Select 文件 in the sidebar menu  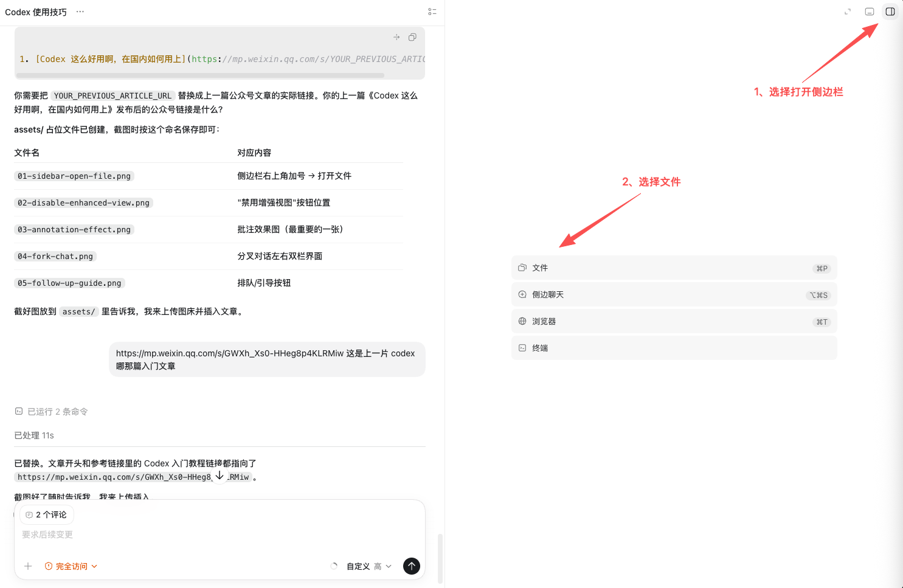click(674, 268)
